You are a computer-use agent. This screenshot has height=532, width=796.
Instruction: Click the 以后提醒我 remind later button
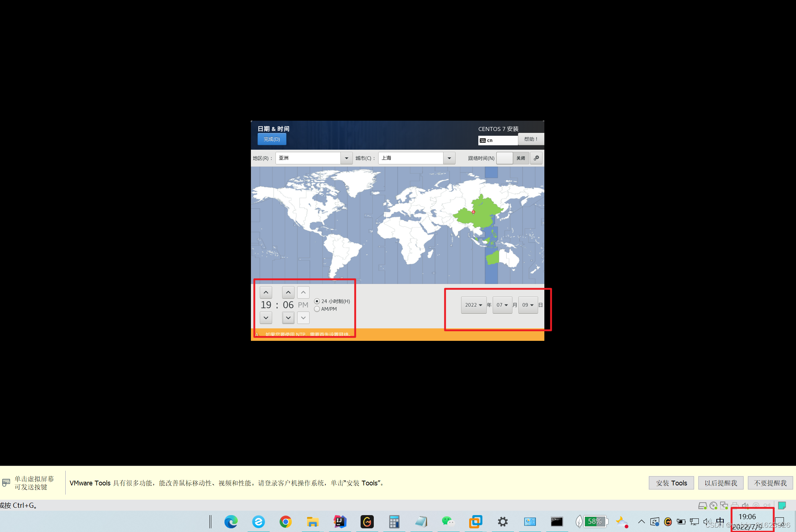[720, 483]
